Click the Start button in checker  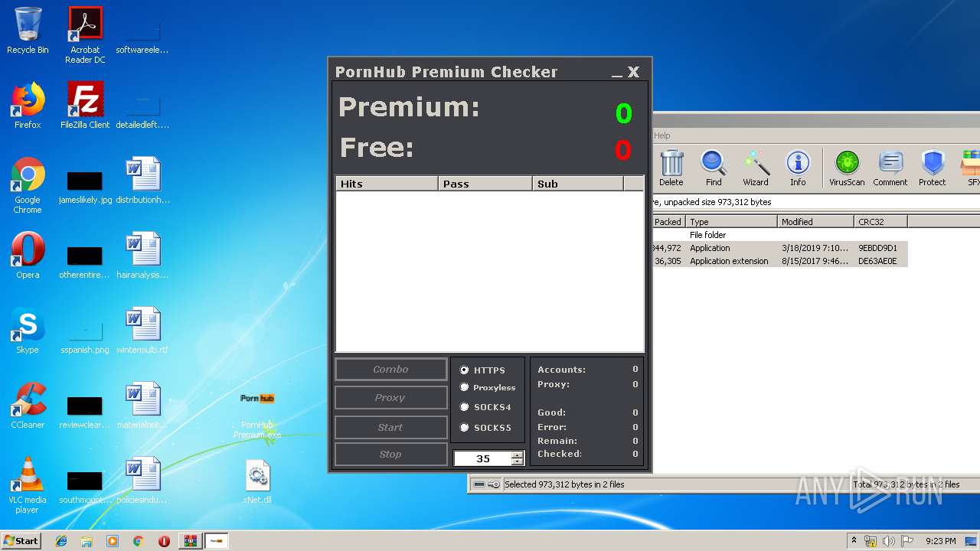point(390,427)
